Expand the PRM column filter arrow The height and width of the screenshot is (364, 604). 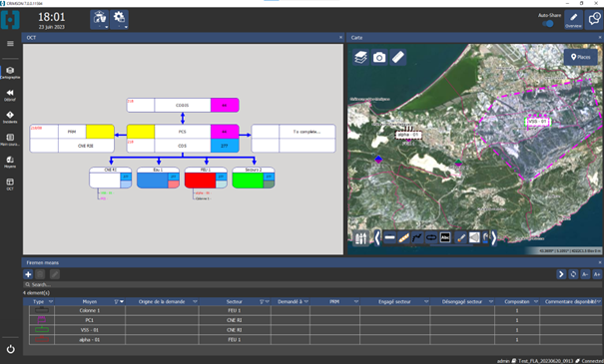pos(356,301)
